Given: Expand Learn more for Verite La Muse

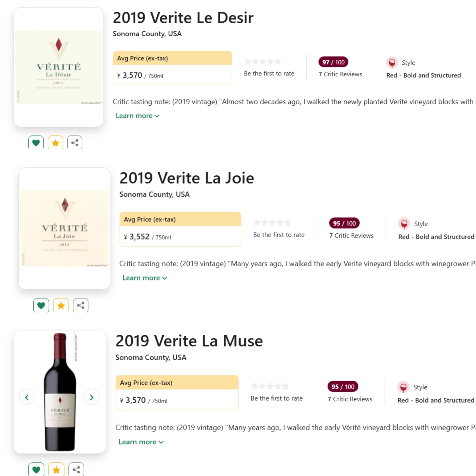Looking at the screenshot, I should (x=141, y=442).
